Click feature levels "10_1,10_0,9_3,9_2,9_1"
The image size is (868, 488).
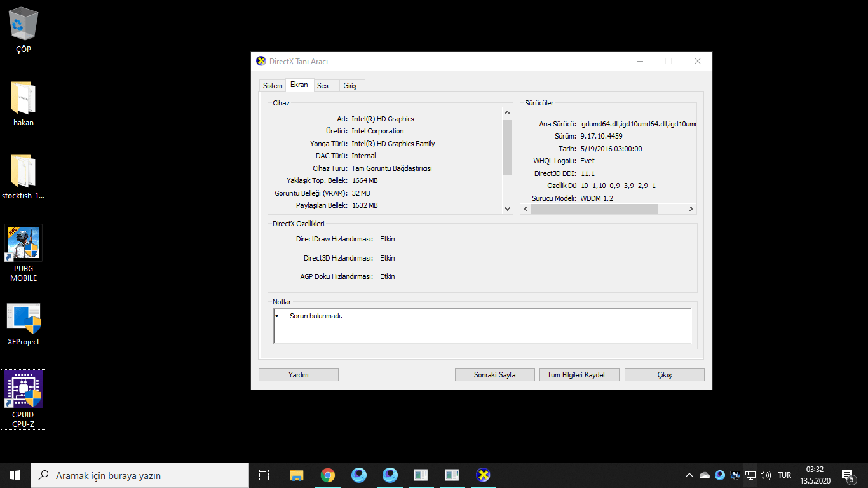(618, 186)
